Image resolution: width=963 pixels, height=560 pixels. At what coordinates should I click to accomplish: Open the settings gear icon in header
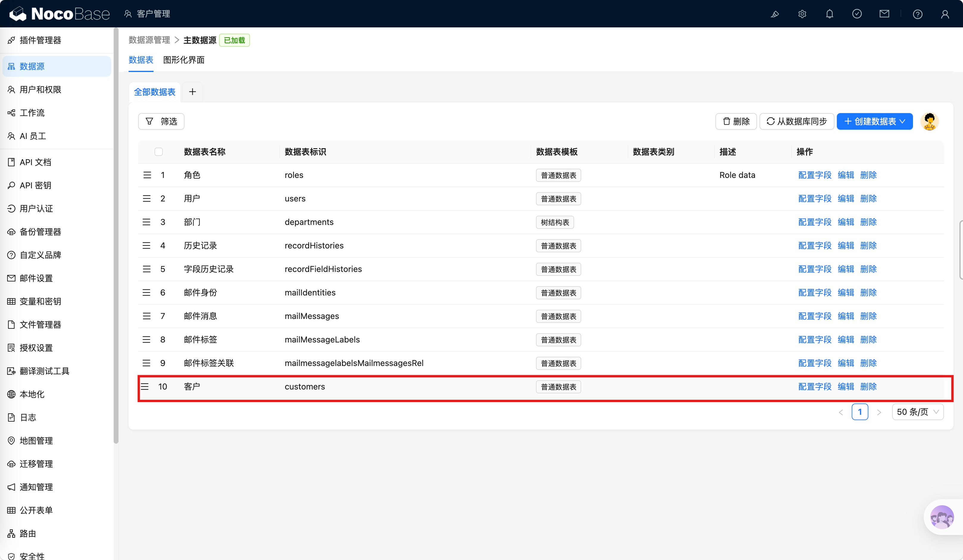802,14
